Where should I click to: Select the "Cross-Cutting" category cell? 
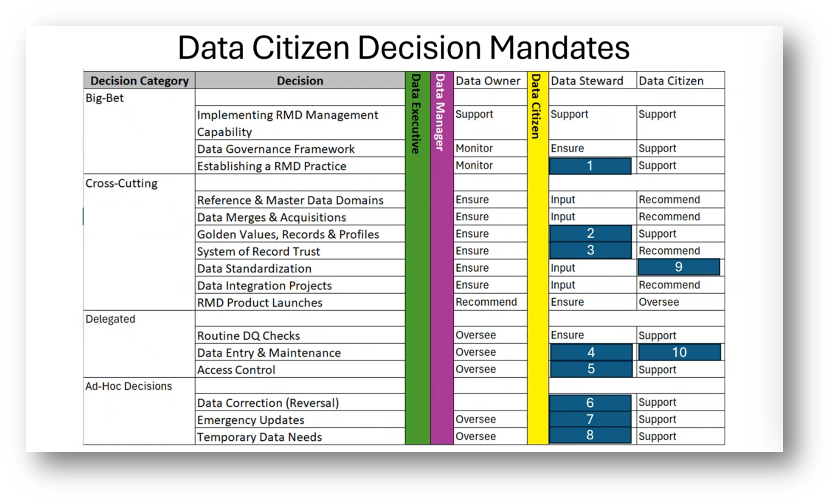(x=139, y=242)
